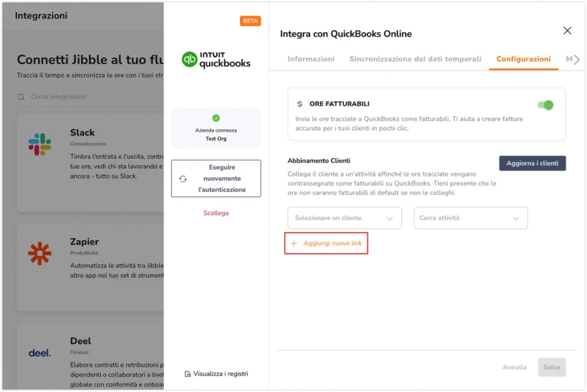The height and width of the screenshot is (392, 587).
Task: Click the dollar icon beside ORE FATTURABILI
Action: tap(300, 104)
